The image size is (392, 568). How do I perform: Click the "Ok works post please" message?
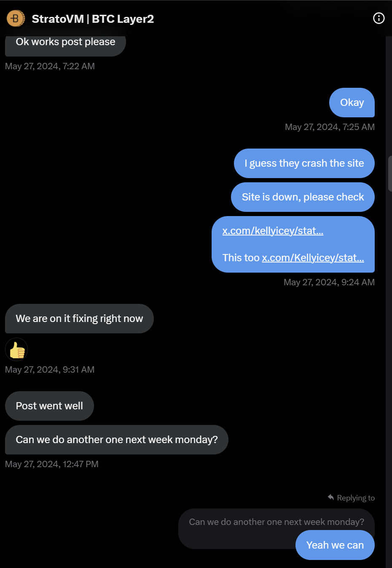point(65,43)
